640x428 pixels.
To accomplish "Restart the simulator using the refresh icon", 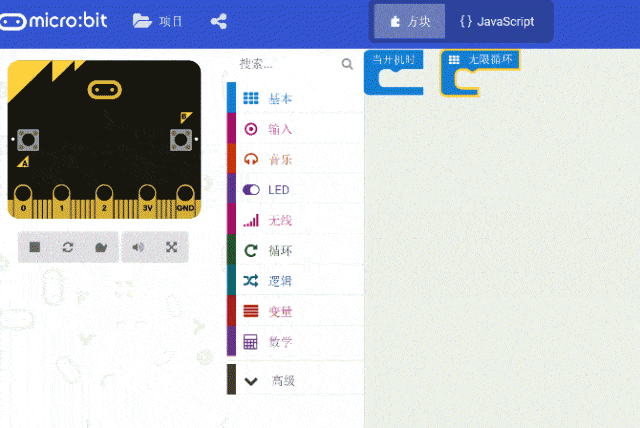I will pos(68,247).
